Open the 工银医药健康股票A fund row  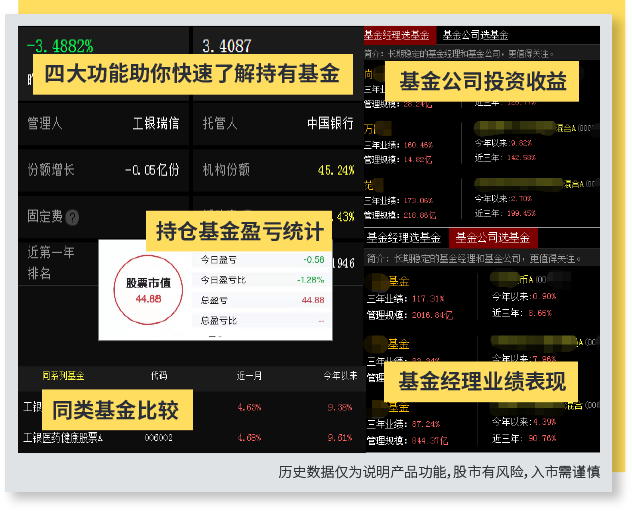point(63,437)
